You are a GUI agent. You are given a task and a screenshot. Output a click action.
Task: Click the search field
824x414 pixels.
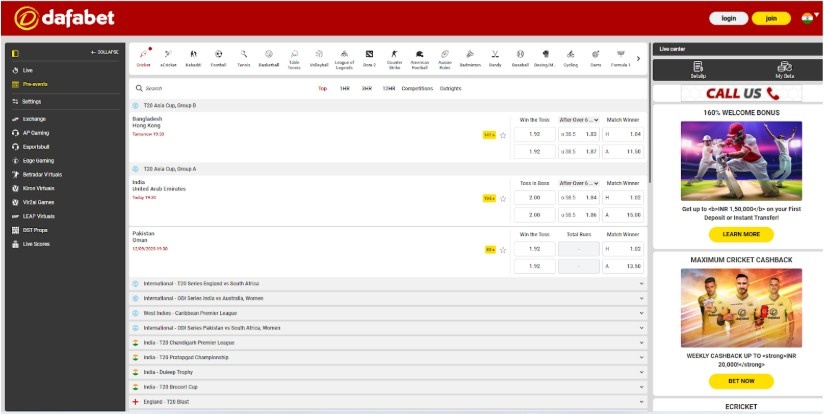(x=221, y=89)
